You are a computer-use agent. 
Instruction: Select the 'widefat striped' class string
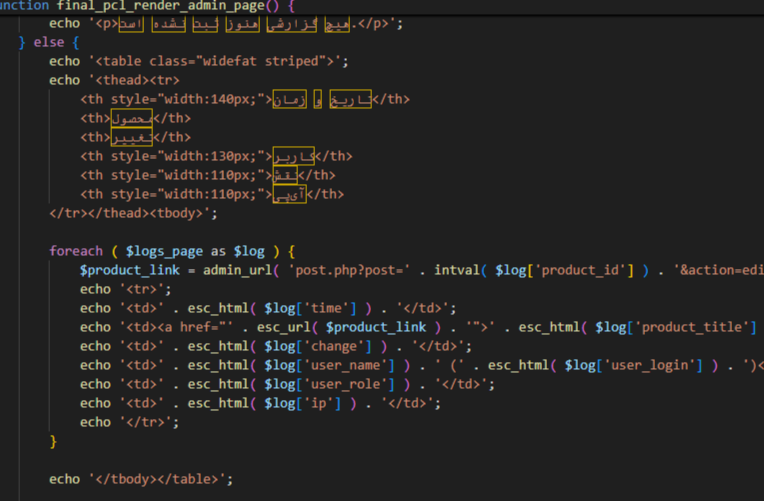click(x=261, y=61)
